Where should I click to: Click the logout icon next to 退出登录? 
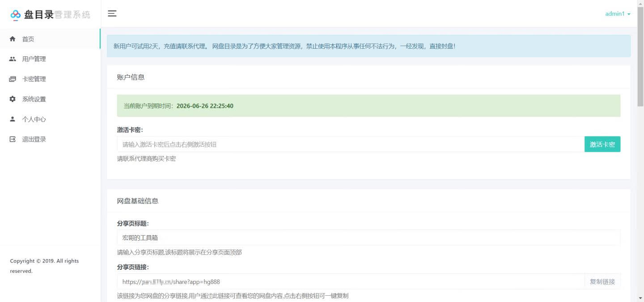(x=13, y=139)
